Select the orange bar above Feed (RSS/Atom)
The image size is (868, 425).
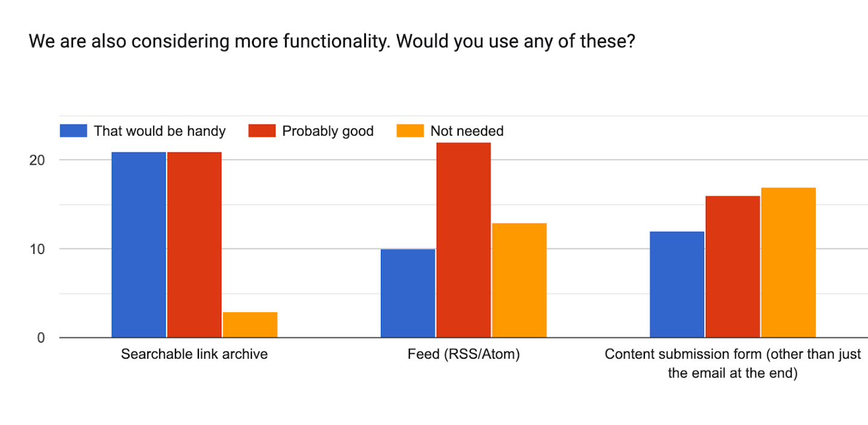(519, 280)
